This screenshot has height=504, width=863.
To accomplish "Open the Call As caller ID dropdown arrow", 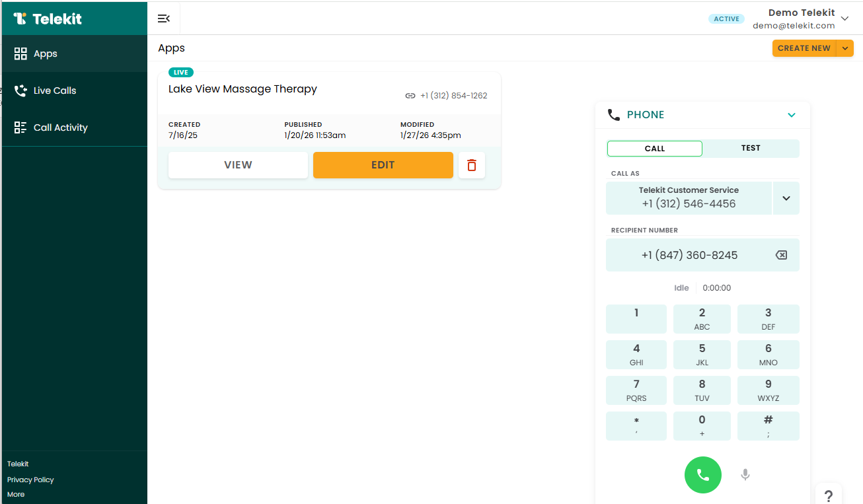I will click(x=786, y=198).
